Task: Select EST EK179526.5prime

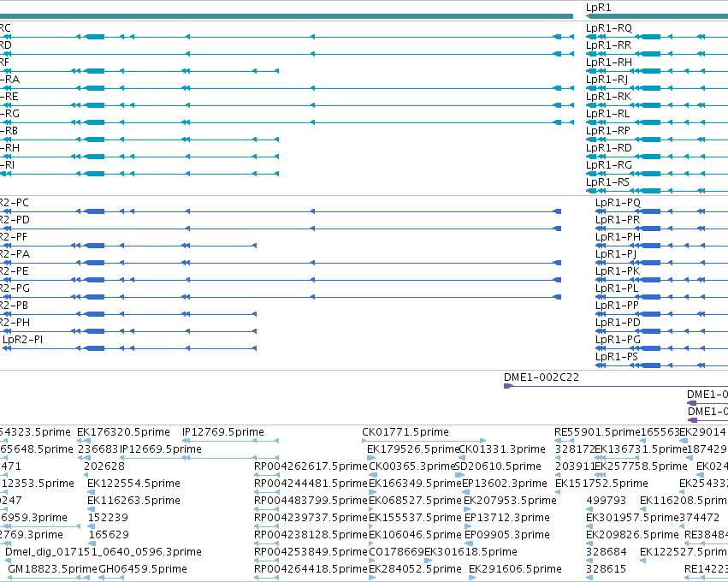Action: point(412,449)
